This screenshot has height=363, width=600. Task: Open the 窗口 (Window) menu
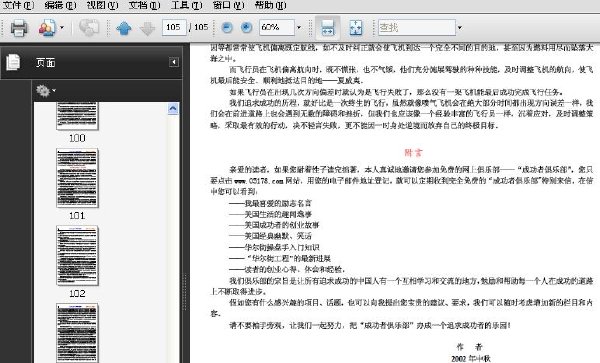[228, 5]
